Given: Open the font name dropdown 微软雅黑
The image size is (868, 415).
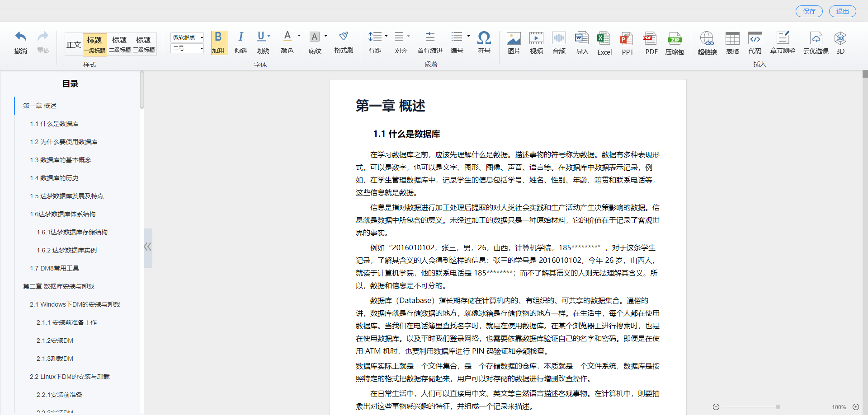Looking at the screenshot, I should tap(187, 37).
